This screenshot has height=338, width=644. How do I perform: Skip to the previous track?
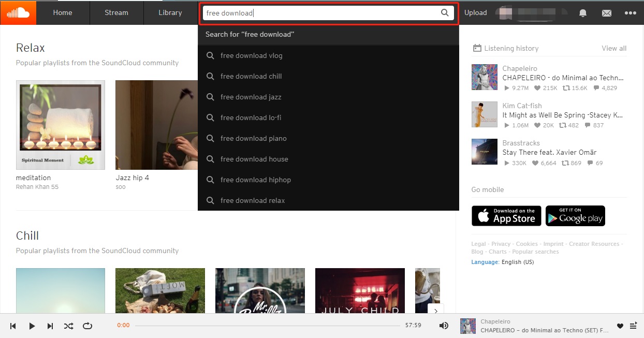[13, 326]
